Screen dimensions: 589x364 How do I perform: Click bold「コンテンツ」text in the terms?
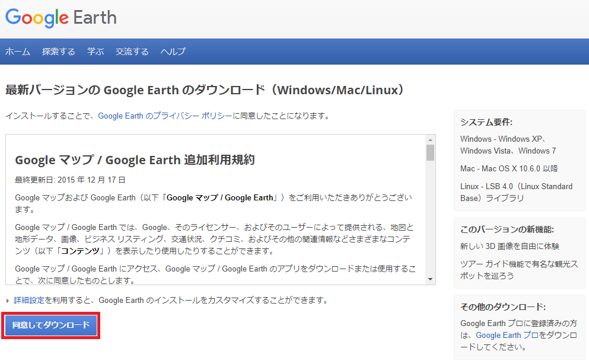80,251
